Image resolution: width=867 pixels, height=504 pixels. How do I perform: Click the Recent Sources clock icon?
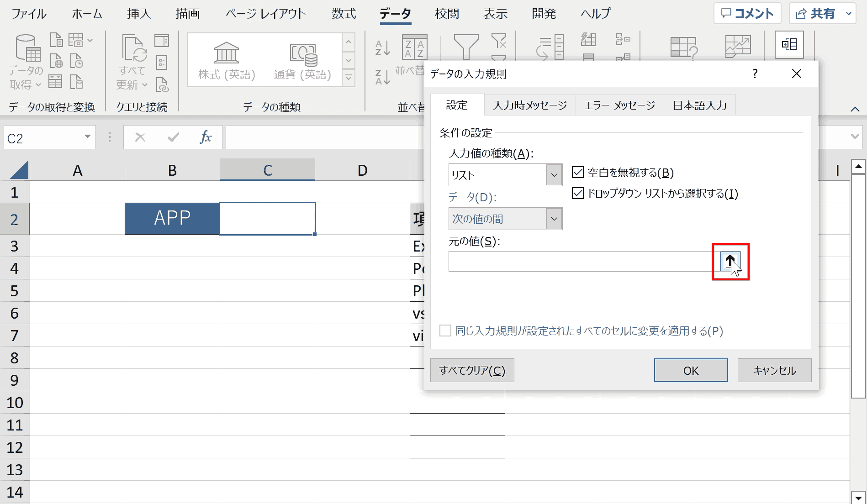pos(76,61)
